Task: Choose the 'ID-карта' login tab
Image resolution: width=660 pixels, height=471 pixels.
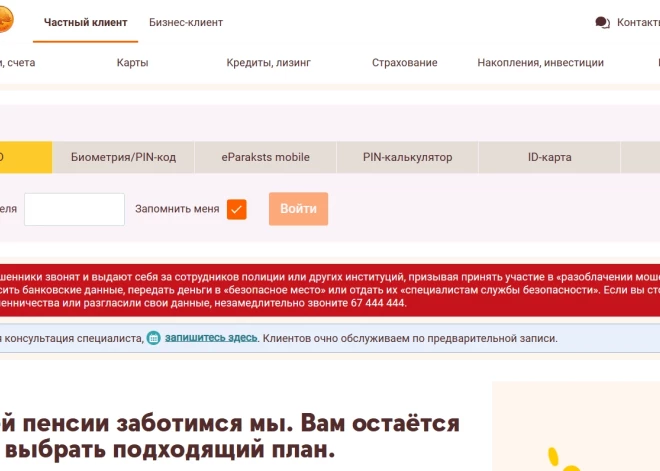Action: [x=549, y=157]
